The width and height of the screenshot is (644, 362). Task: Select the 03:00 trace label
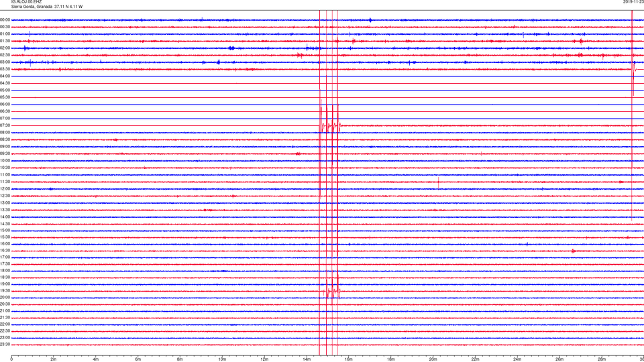[5, 62]
